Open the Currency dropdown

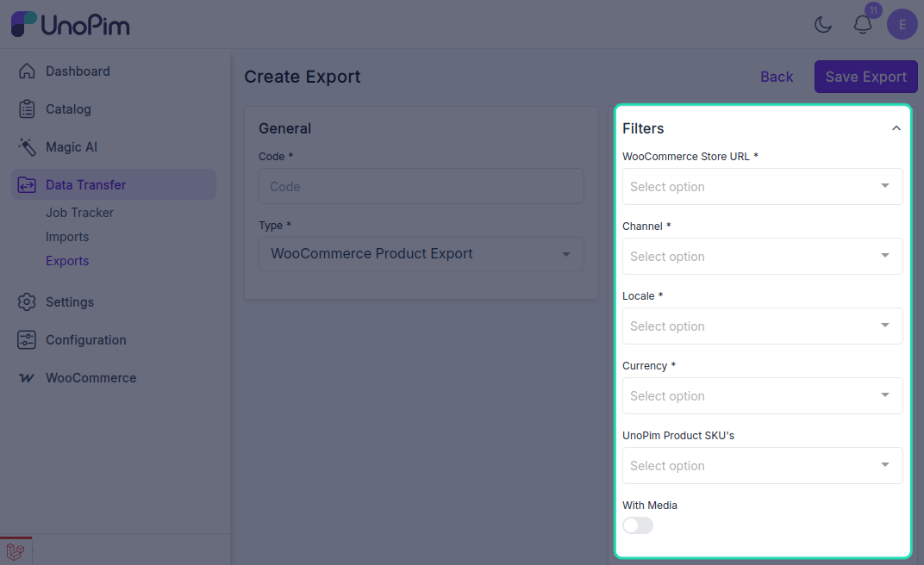tap(763, 395)
